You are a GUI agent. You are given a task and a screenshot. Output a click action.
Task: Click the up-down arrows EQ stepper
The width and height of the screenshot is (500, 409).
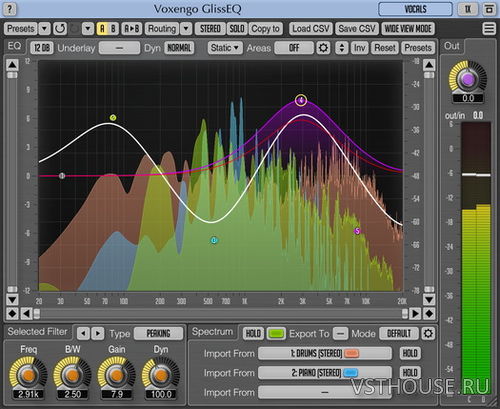[x=341, y=48]
